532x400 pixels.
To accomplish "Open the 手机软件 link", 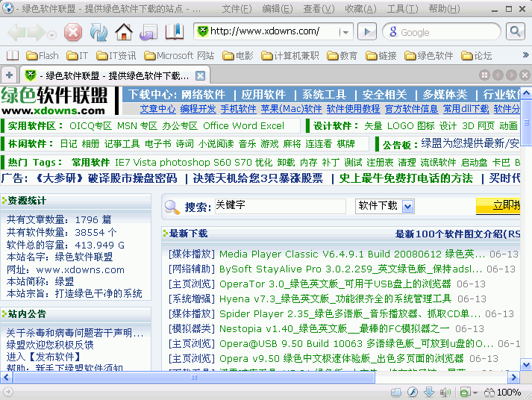I will click(x=238, y=109).
